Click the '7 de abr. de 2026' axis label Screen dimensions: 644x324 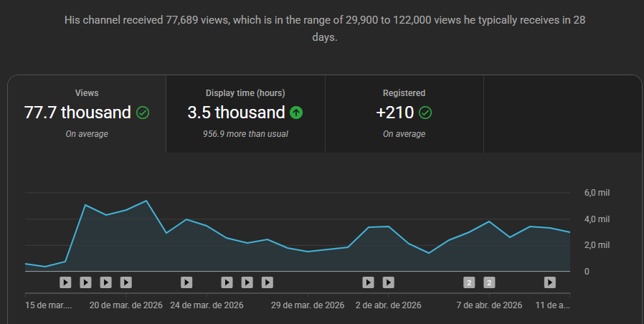tap(489, 305)
